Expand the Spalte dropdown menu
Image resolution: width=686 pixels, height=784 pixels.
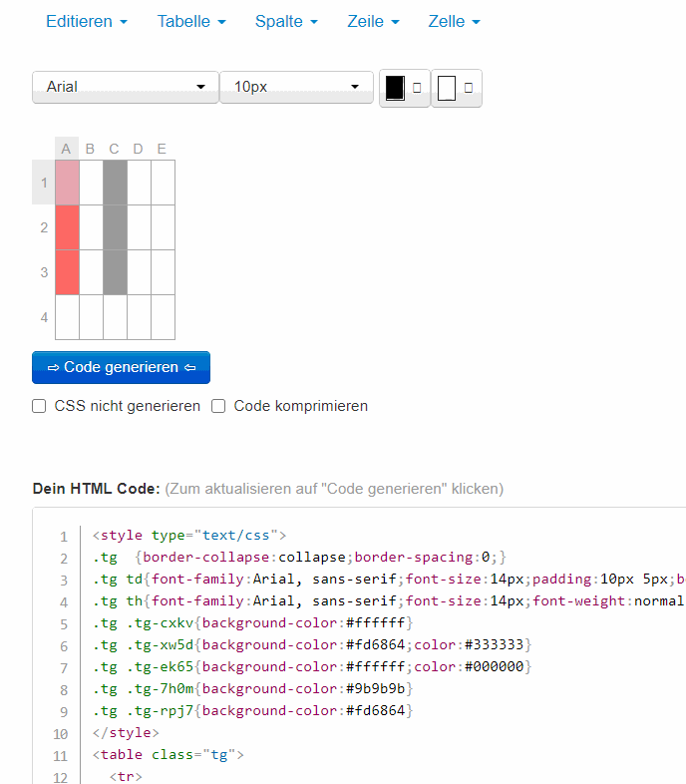coord(286,21)
